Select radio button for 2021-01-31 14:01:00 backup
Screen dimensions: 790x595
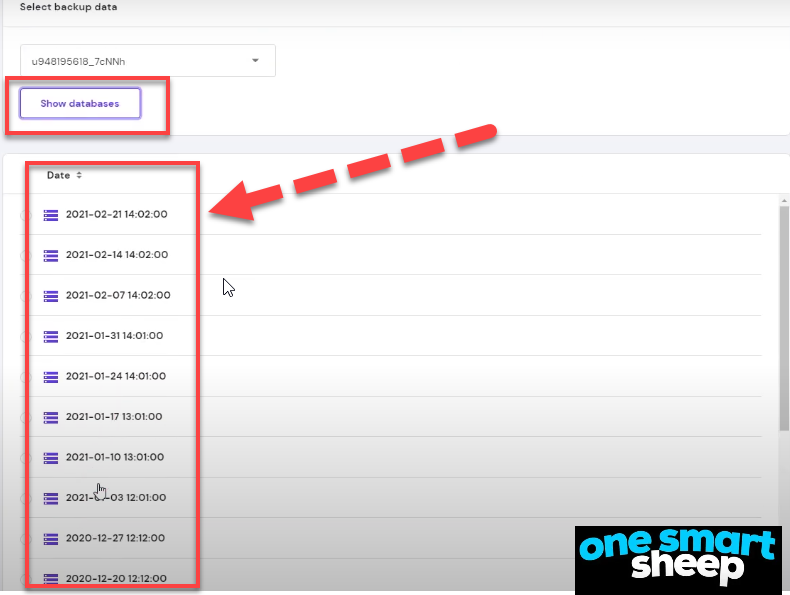tap(25, 337)
